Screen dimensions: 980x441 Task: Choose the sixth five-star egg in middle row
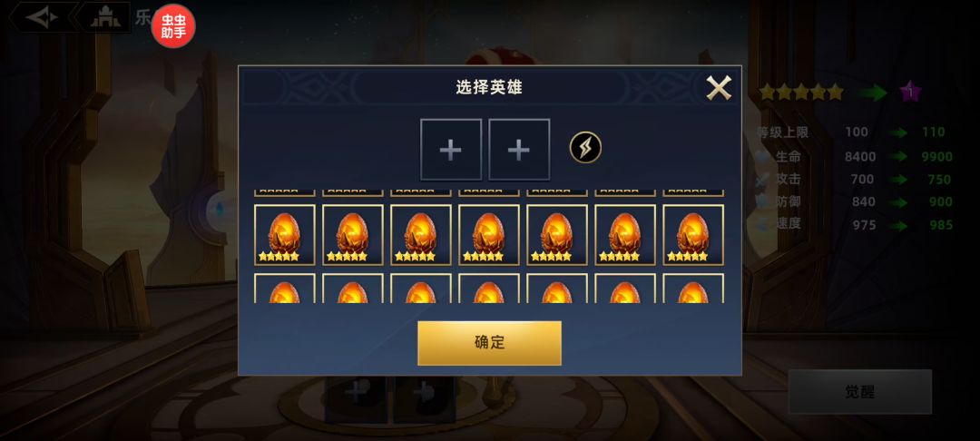(x=625, y=235)
